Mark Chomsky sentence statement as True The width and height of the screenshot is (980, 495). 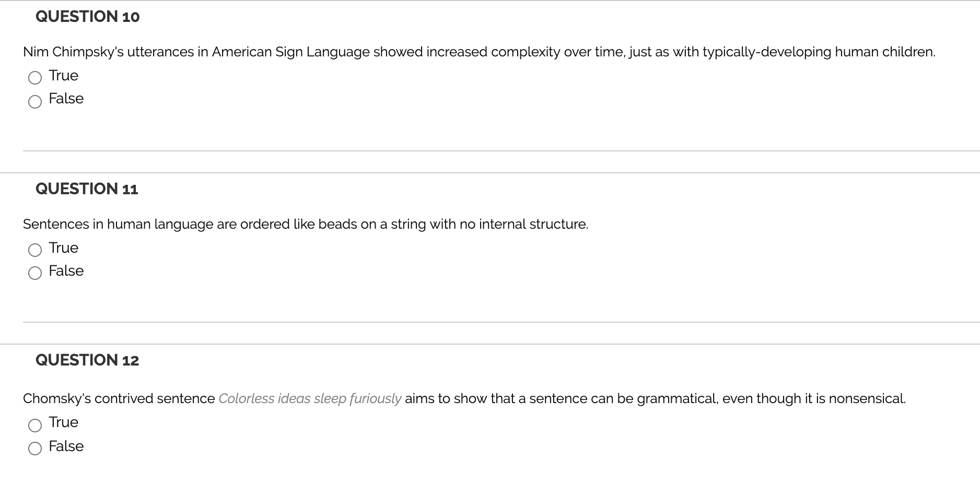tap(35, 425)
